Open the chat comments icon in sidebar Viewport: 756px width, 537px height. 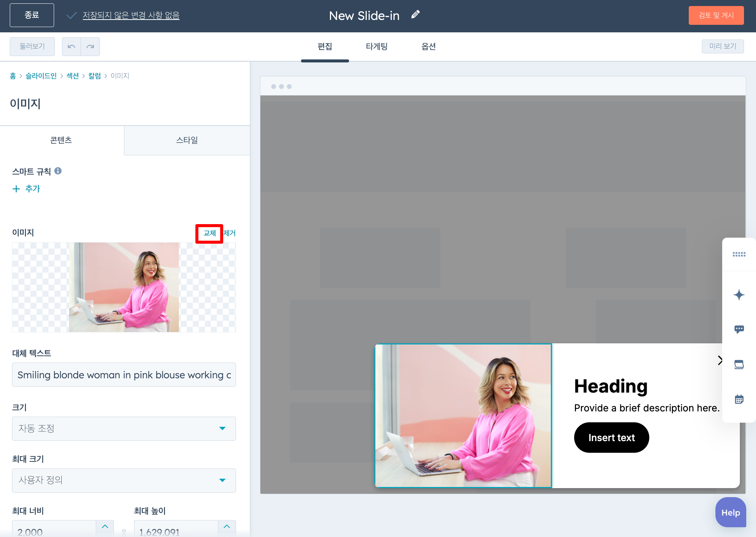click(x=739, y=329)
